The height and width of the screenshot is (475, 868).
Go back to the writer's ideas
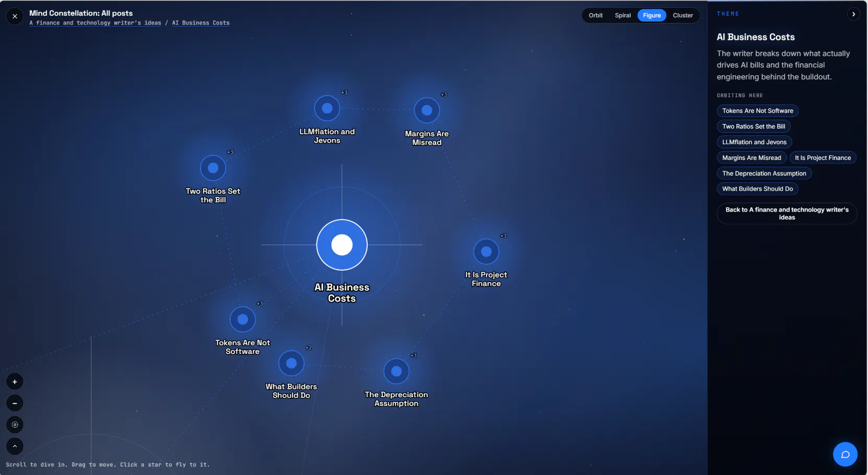click(x=787, y=214)
